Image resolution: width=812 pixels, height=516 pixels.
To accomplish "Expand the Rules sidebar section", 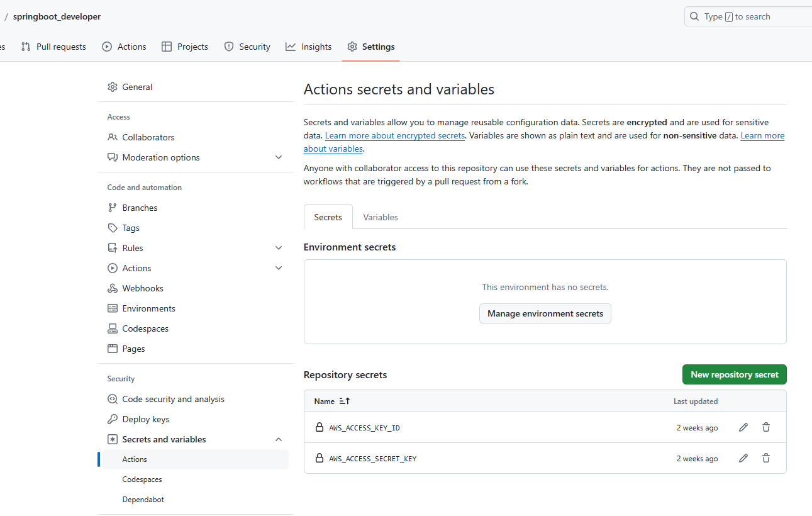I will pos(279,248).
